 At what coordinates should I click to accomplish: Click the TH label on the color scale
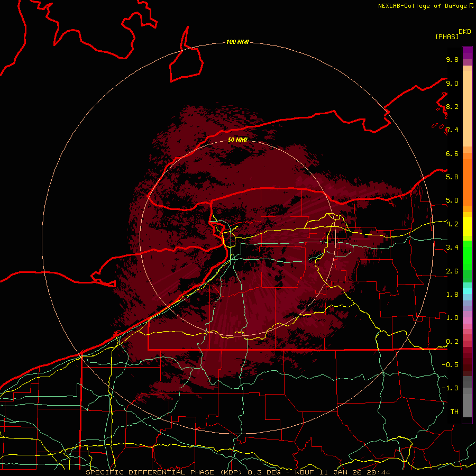(454, 411)
